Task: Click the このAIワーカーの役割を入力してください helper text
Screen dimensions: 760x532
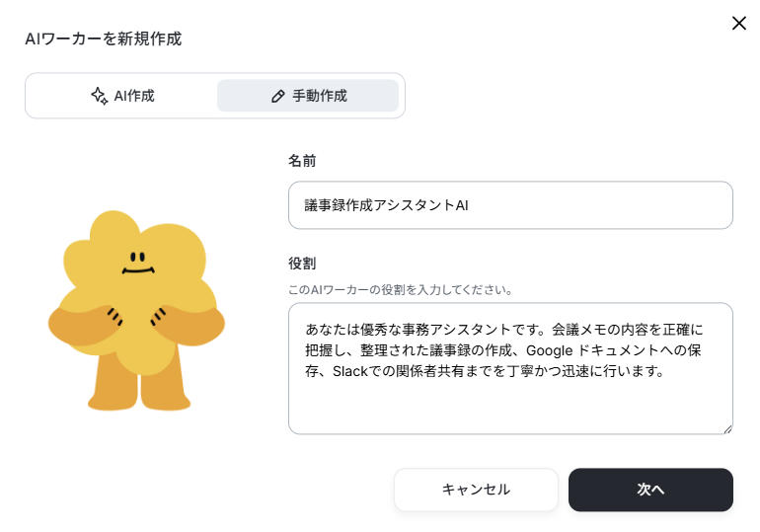Action: point(401,290)
